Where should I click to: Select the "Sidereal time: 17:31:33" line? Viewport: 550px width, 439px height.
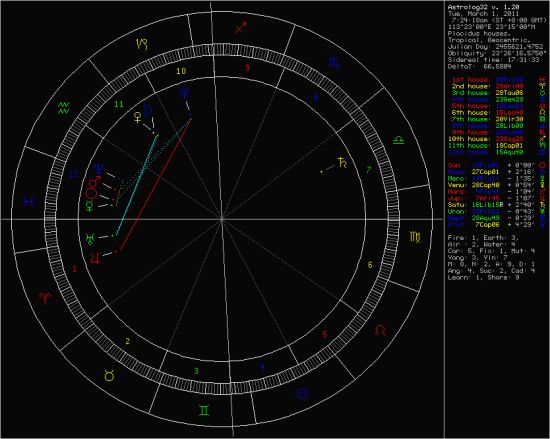click(493, 60)
